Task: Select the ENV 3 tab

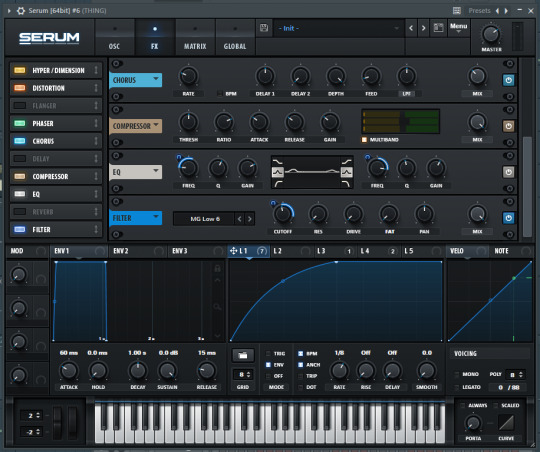Action: click(197, 251)
